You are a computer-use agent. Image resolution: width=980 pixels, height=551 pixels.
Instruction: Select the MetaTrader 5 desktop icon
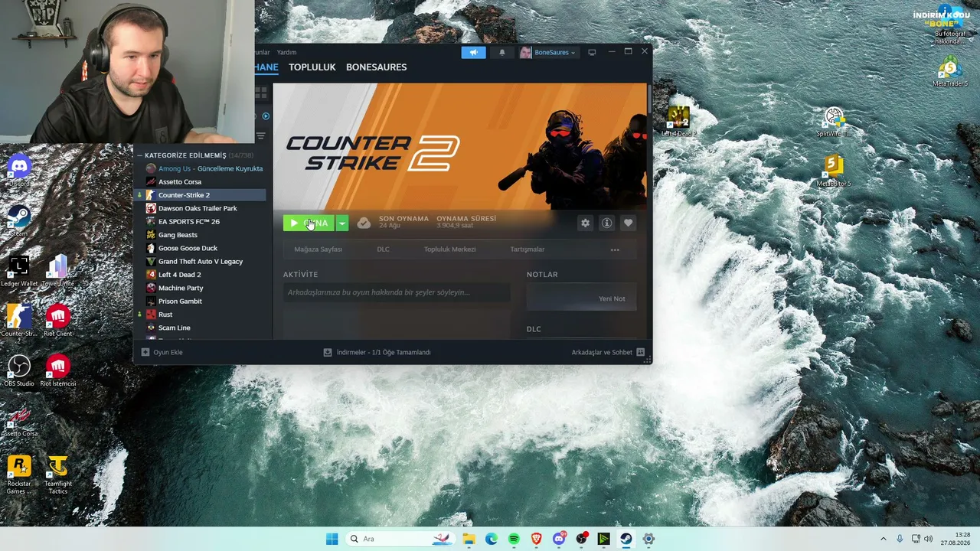[x=950, y=71]
